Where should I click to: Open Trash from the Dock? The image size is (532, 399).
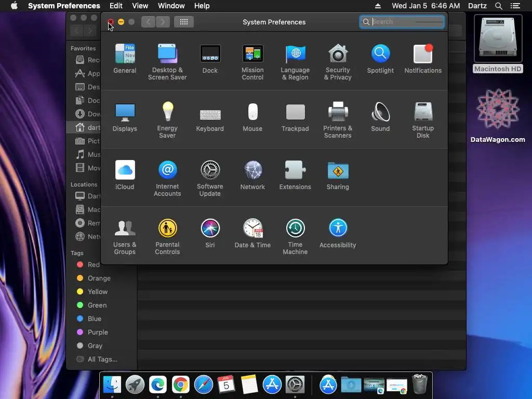point(420,384)
